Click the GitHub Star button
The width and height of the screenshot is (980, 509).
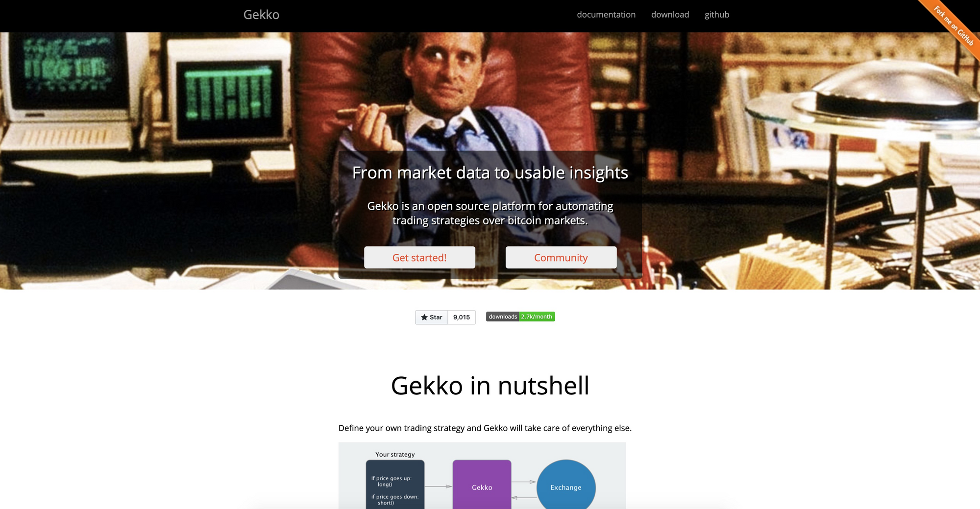point(432,317)
